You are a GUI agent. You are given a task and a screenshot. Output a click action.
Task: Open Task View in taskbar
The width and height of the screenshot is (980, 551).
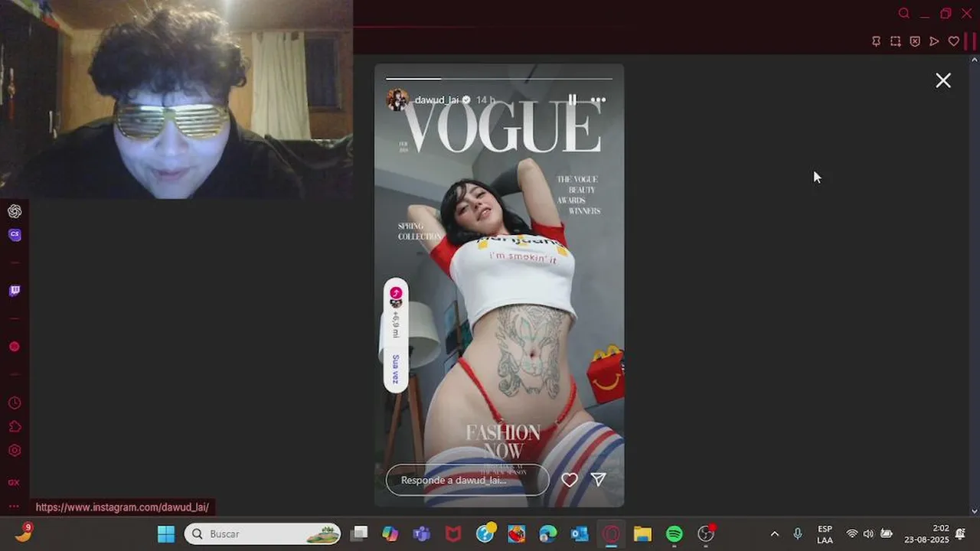click(360, 534)
